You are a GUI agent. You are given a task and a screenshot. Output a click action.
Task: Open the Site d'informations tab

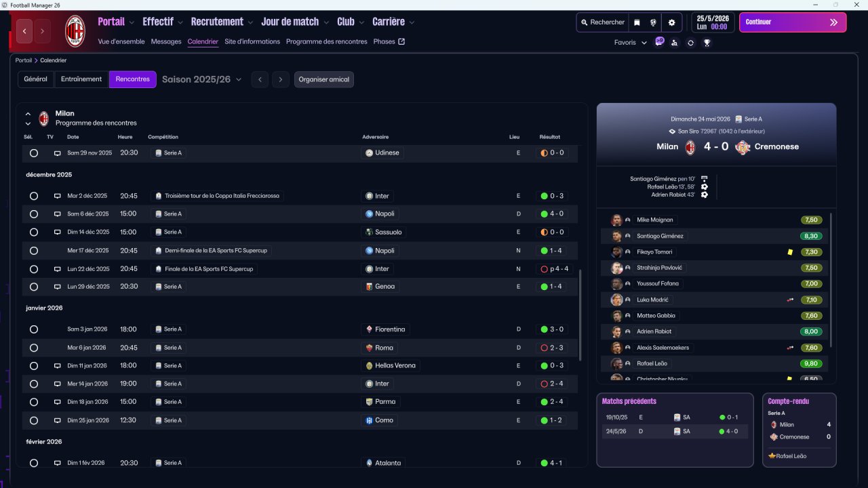[x=252, y=41]
